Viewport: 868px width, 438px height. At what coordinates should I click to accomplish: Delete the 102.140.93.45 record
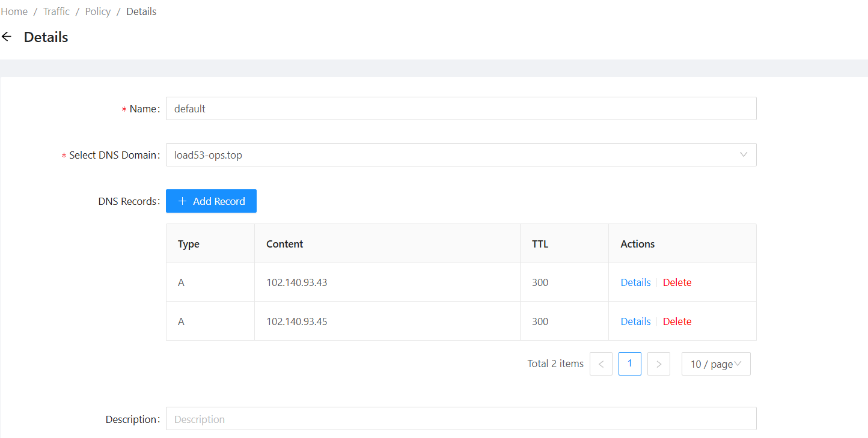(x=677, y=321)
